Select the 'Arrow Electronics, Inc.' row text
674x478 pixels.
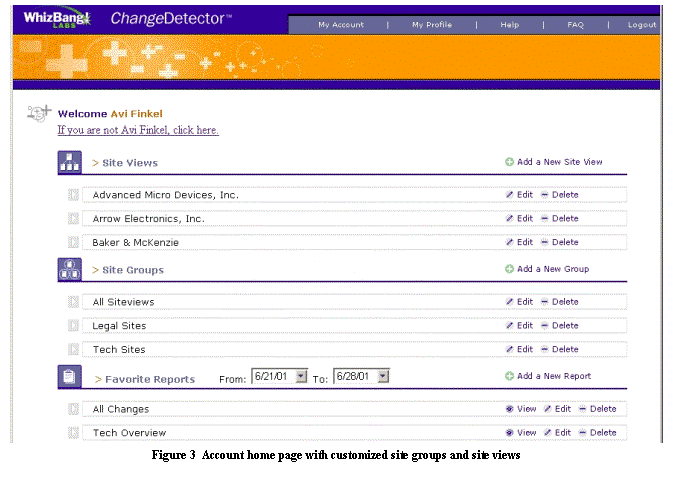[x=148, y=219]
